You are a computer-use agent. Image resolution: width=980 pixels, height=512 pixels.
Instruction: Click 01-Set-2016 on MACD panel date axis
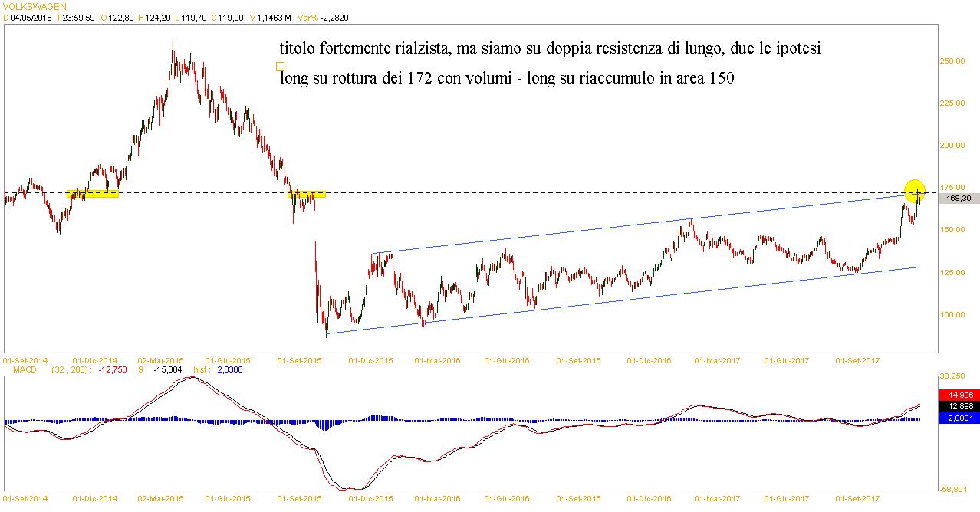(x=578, y=499)
